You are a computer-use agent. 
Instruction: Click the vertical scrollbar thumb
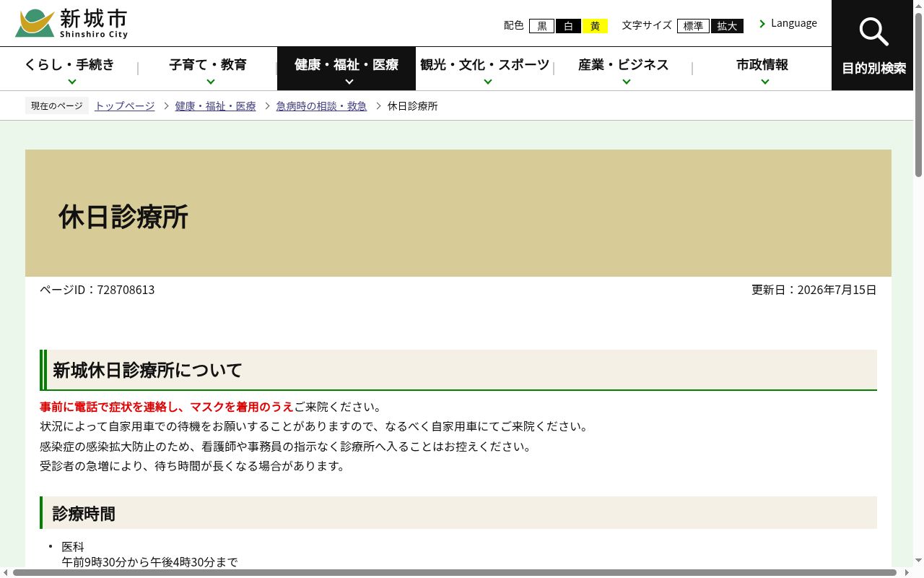[x=919, y=94]
